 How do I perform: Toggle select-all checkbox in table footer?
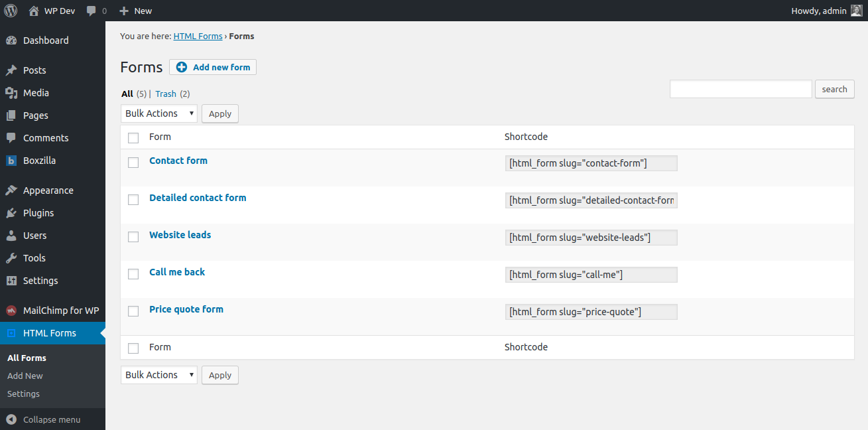(133, 348)
